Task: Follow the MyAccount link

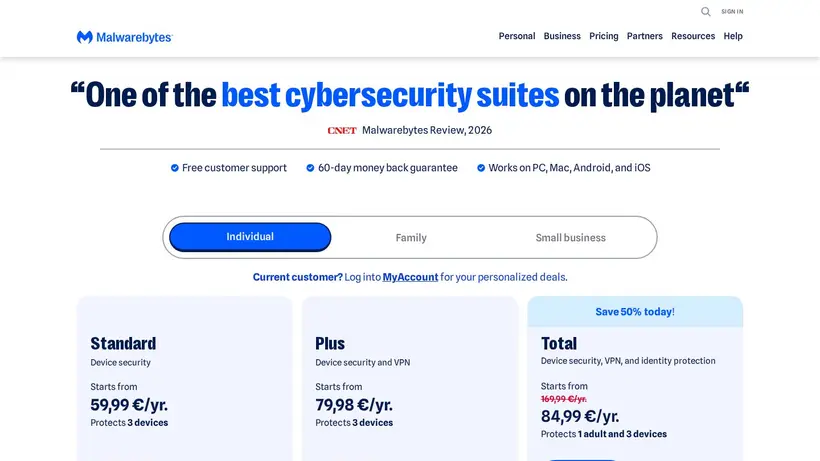Action: pos(410,277)
